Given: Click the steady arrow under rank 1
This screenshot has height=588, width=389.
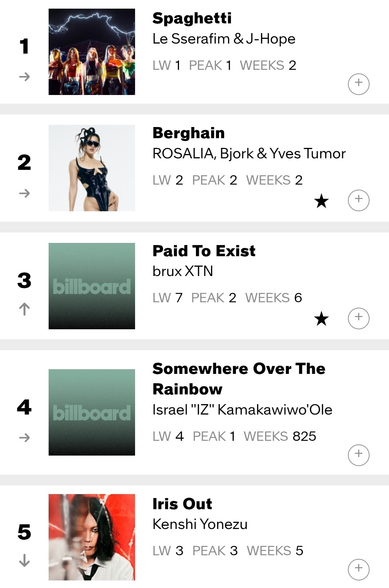Looking at the screenshot, I should point(24,77).
